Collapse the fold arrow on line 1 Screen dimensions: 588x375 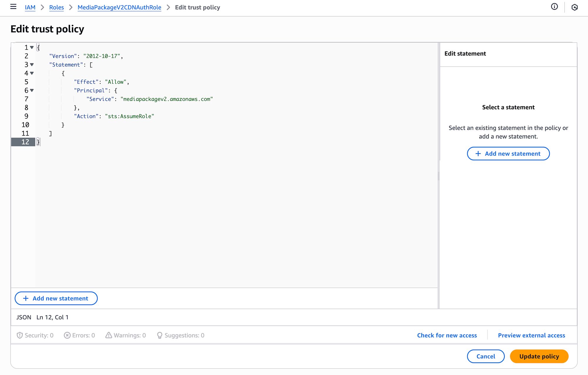(x=32, y=47)
